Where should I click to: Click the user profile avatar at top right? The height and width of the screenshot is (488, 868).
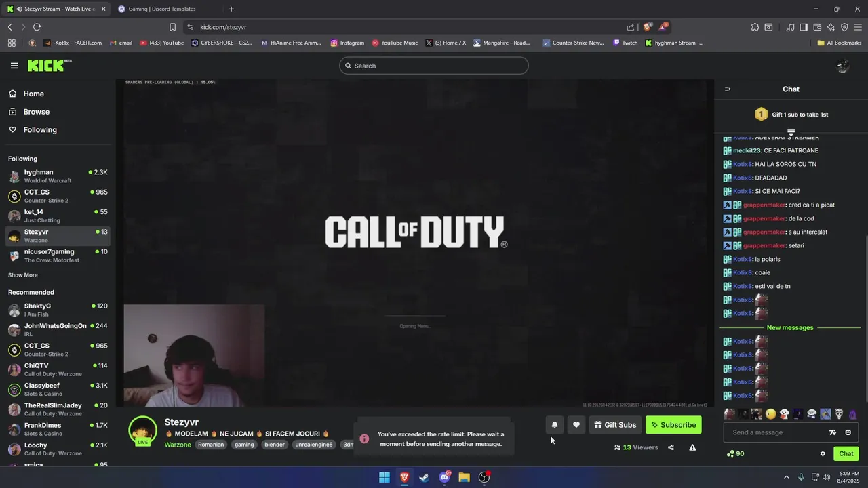pyautogui.click(x=843, y=66)
